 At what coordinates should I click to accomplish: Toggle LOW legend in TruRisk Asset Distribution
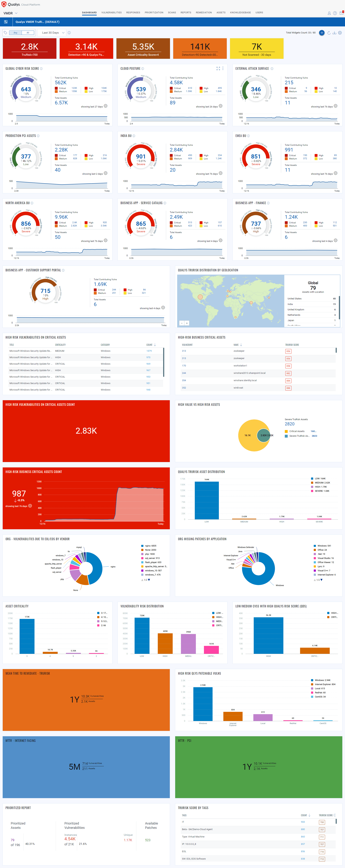pyautogui.click(x=318, y=478)
